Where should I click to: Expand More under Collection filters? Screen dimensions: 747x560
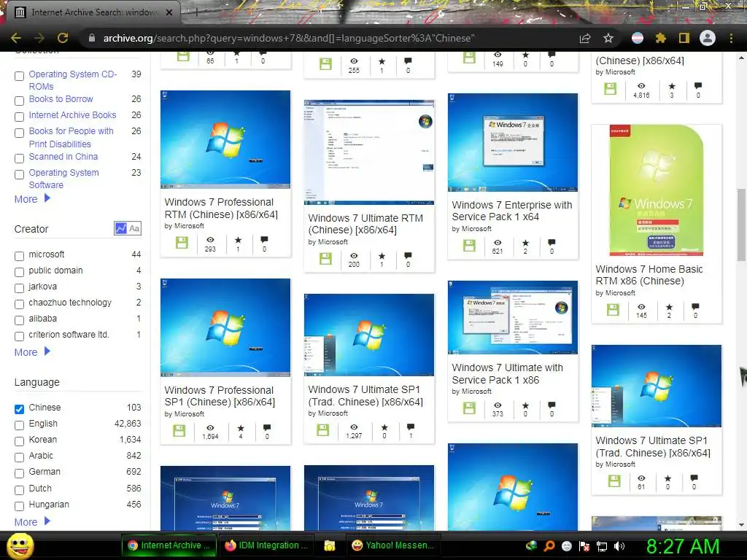32,199
